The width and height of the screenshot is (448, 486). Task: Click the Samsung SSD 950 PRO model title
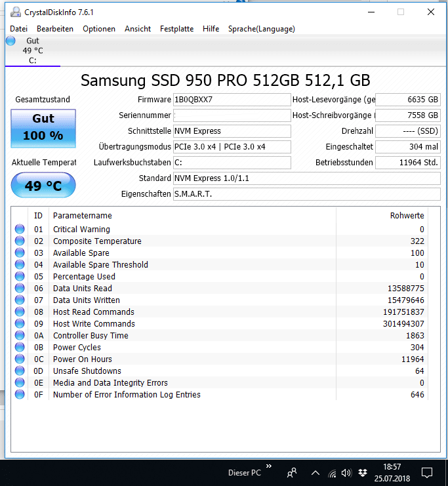tap(226, 80)
